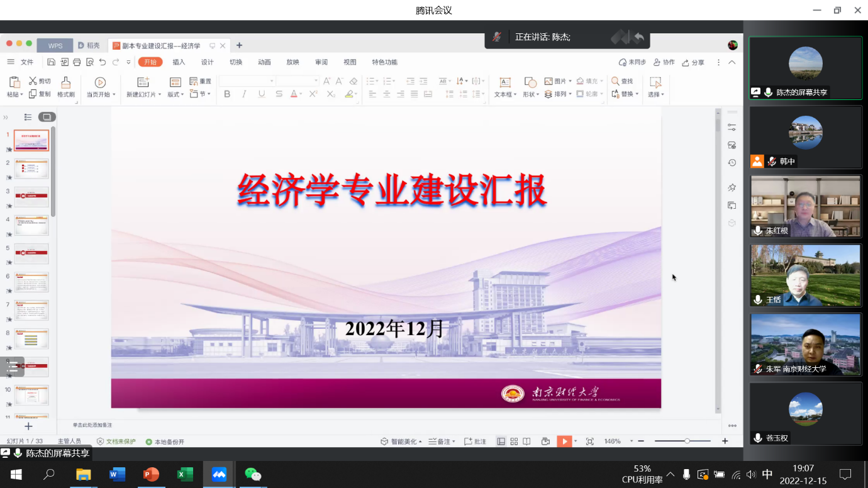
Task: Click the Find (查找) magnifier icon
Action: point(615,81)
